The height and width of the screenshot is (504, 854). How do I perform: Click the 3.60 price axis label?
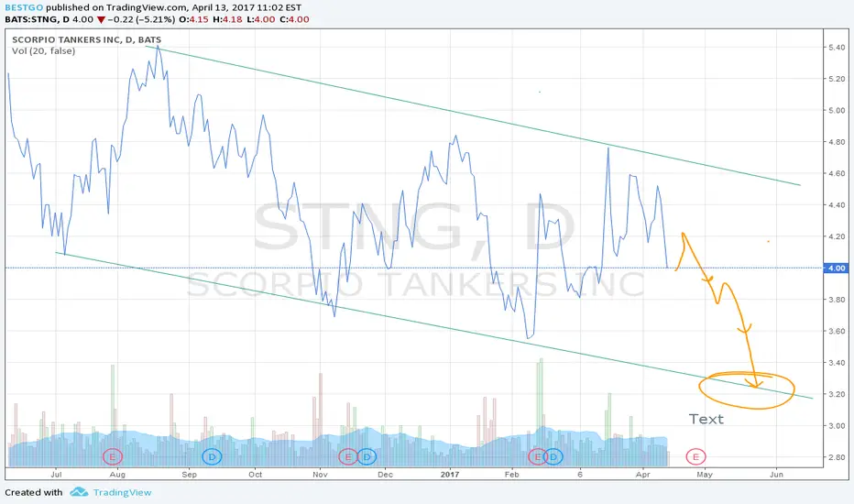pos(838,332)
